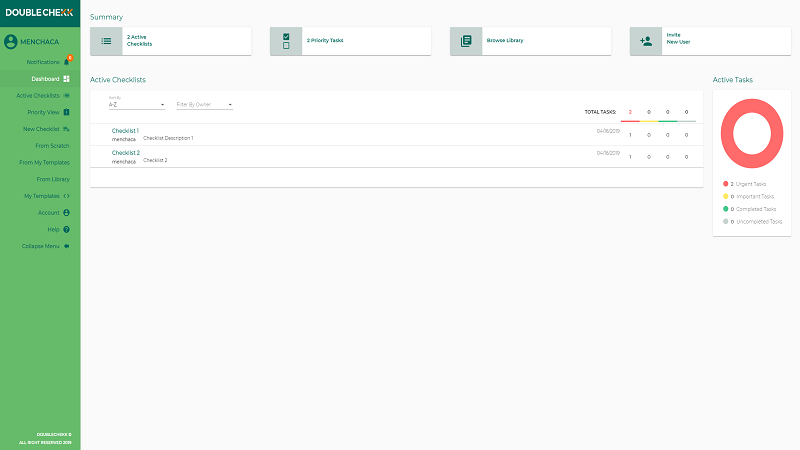Viewport: 800px width, 450px height.
Task: Click the Priority View icon in sidebar
Action: (x=66, y=112)
